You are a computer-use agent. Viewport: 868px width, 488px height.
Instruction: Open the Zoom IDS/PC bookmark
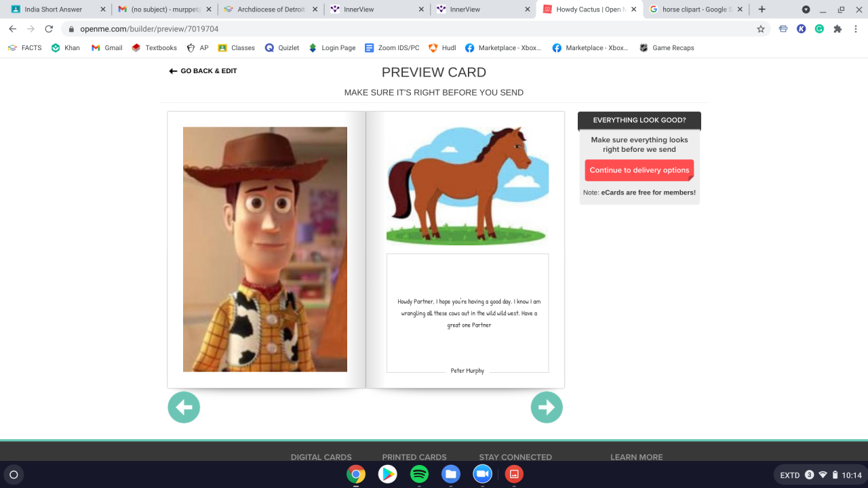pyautogui.click(x=392, y=48)
